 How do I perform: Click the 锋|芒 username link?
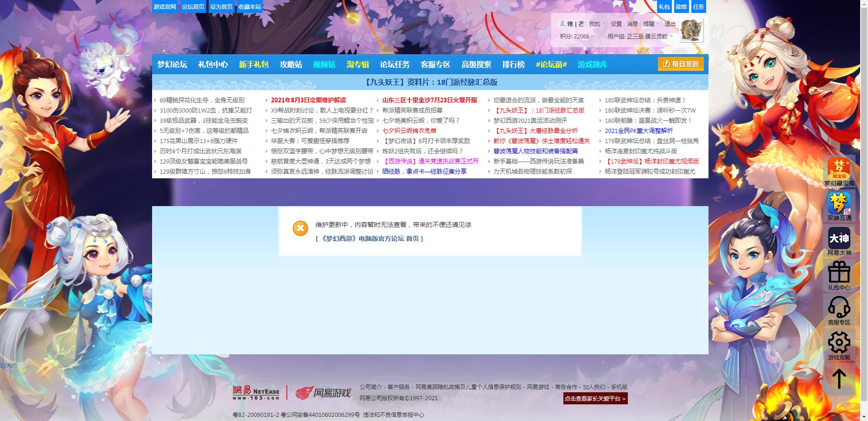click(575, 24)
